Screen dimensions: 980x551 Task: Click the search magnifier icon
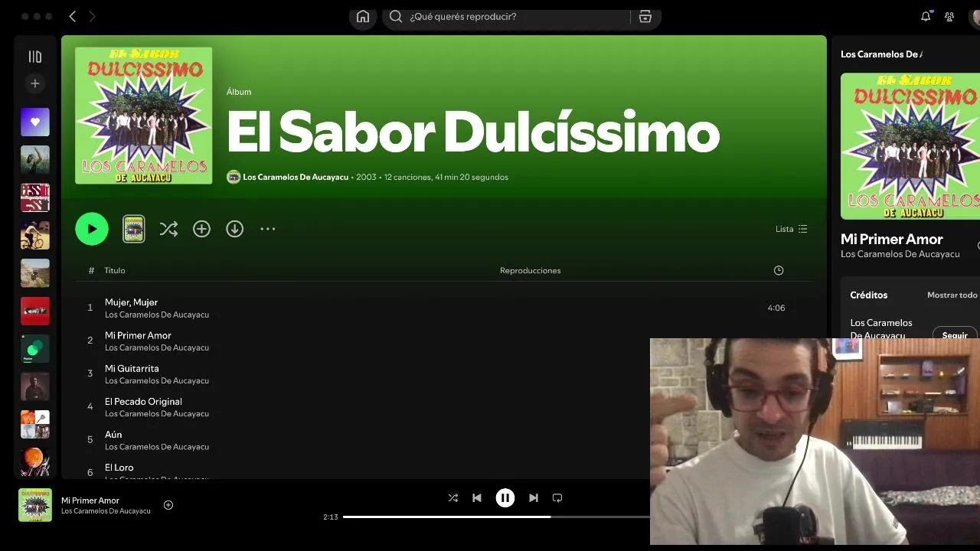click(x=396, y=16)
